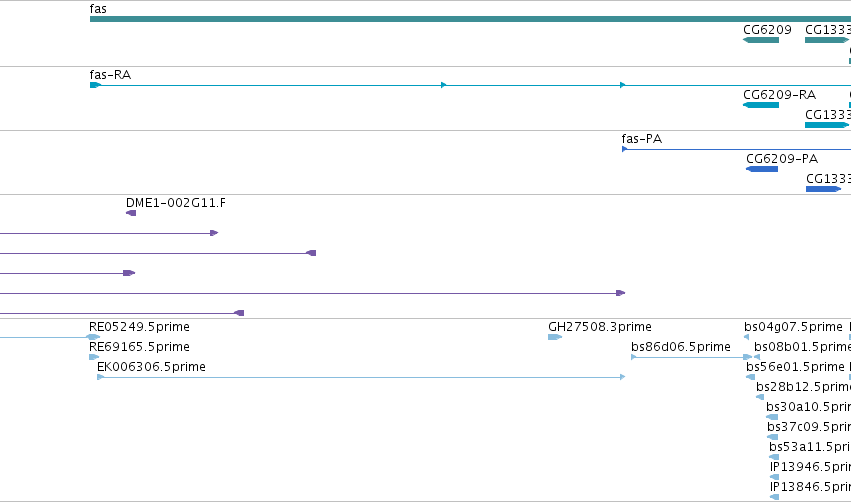Click the RE05249.5prime EST marker
This screenshot has width=851, height=502.
coord(94,337)
